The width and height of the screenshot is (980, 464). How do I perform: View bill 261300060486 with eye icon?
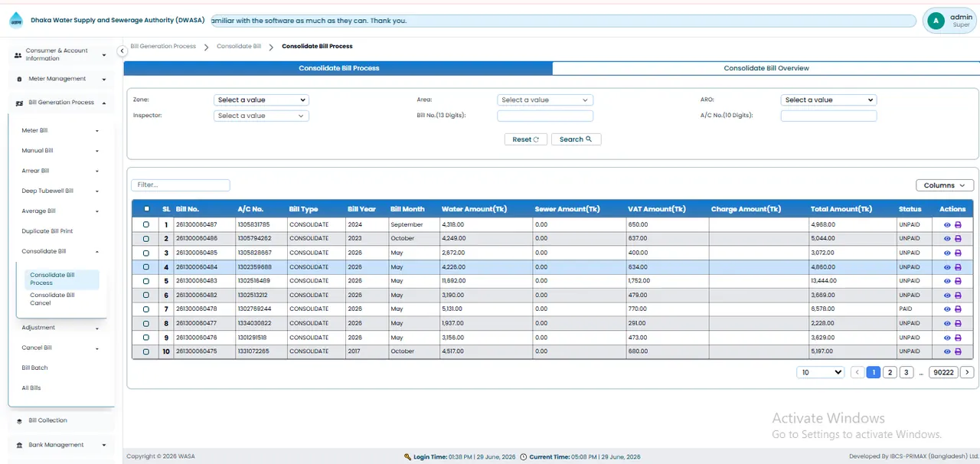click(947, 239)
